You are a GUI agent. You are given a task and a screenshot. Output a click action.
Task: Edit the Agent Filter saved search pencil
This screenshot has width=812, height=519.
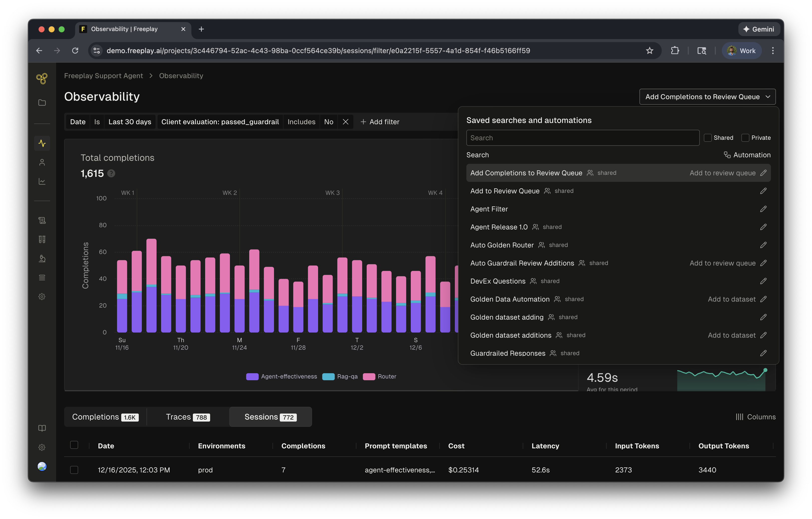[763, 209]
